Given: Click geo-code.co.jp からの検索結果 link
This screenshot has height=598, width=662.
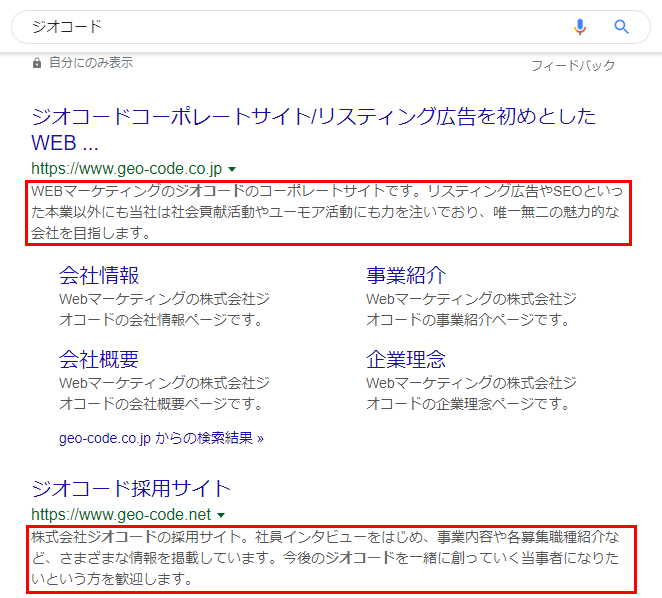Looking at the screenshot, I should 161,438.
